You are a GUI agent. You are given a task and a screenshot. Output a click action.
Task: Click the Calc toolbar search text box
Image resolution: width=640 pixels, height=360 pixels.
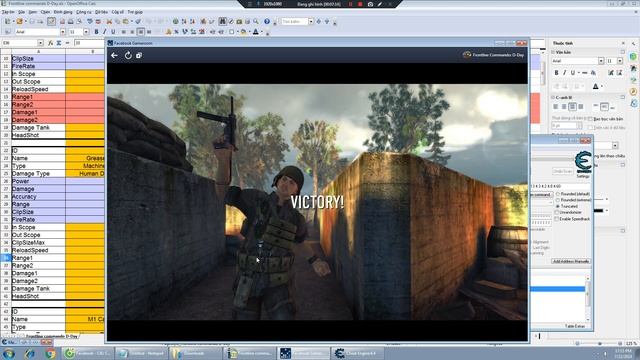pos(294,21)
